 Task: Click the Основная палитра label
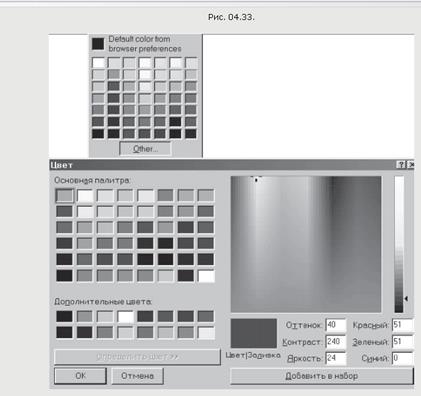tap(92, 180)
